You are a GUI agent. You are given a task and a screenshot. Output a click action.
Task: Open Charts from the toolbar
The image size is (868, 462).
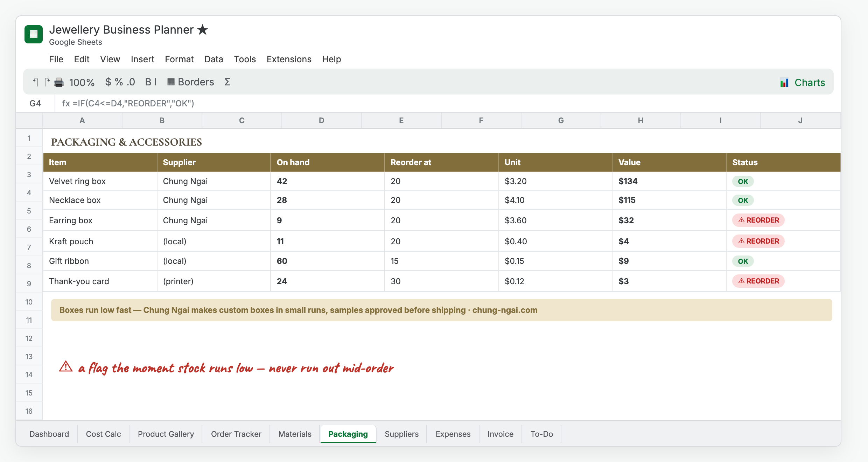click(x=802, y=83)
